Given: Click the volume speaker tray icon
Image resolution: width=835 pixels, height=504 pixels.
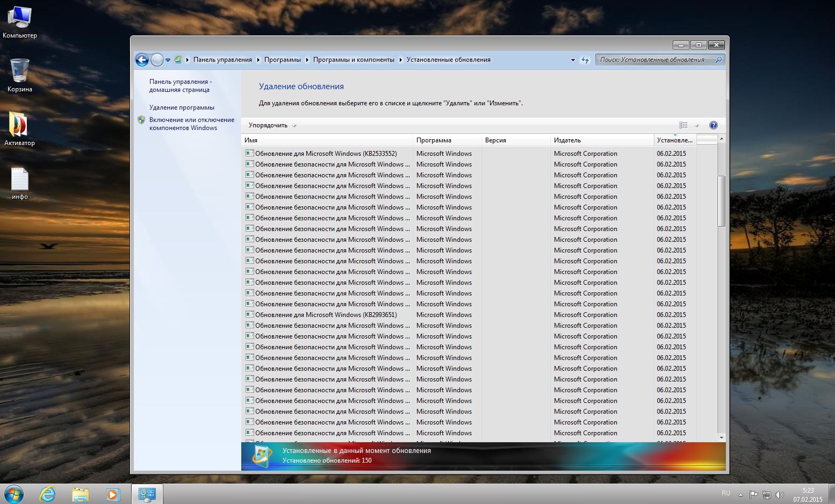Looking at the screenshot, I should [x=780, y=495].
